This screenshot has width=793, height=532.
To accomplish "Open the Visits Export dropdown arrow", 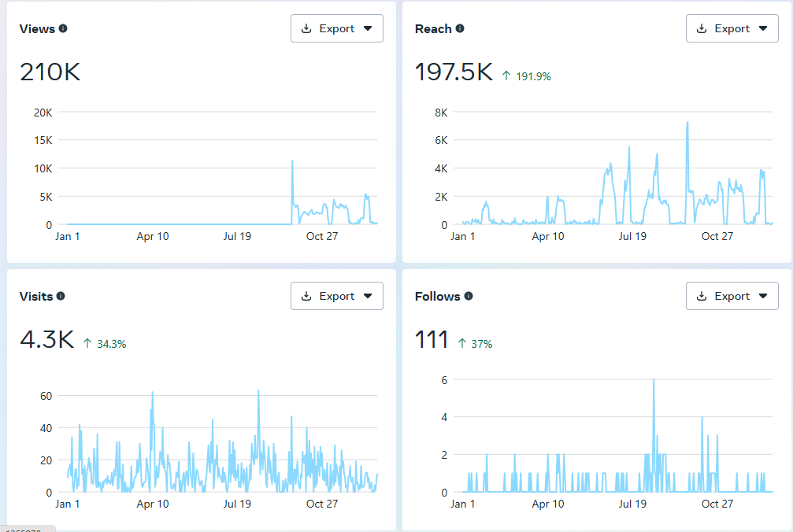I will tap(369, 296).
